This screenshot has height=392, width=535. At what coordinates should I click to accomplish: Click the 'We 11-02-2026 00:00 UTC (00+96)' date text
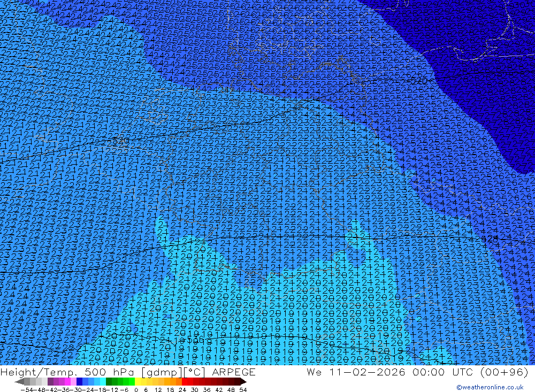point(418,372)
